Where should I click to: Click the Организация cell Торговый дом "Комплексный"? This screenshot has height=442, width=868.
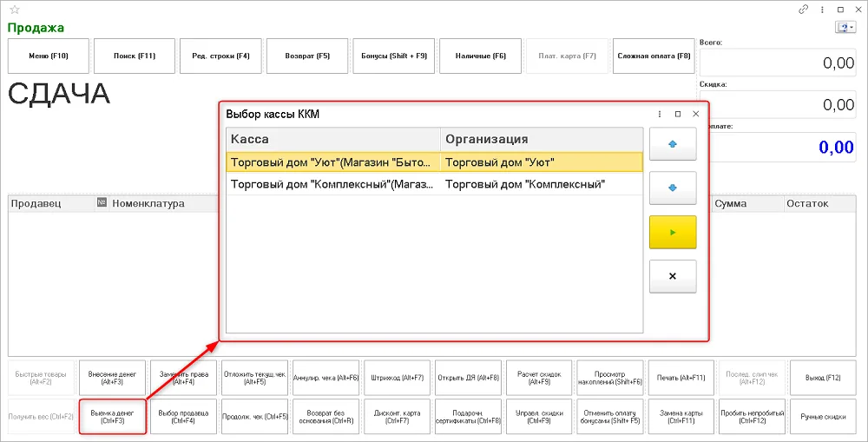click(x=542, y=184)
